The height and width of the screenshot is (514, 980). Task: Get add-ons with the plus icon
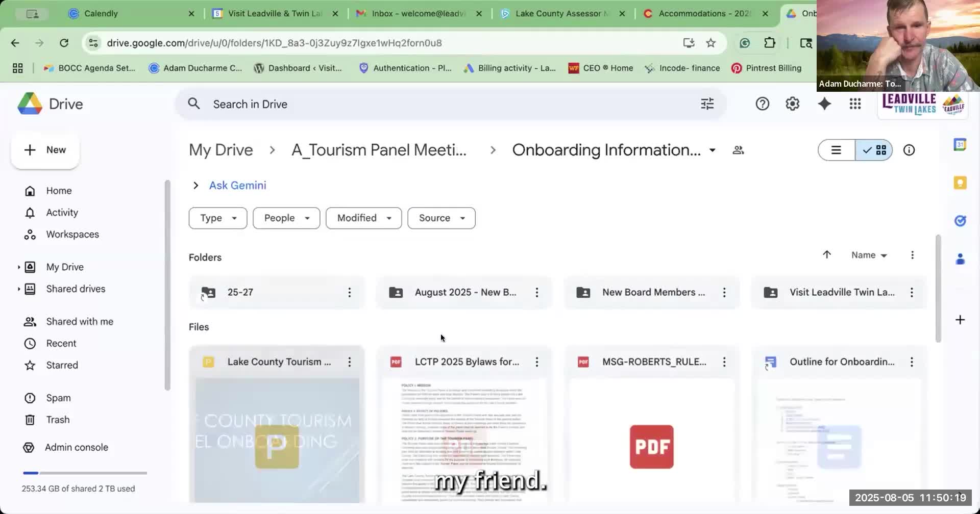960,320
